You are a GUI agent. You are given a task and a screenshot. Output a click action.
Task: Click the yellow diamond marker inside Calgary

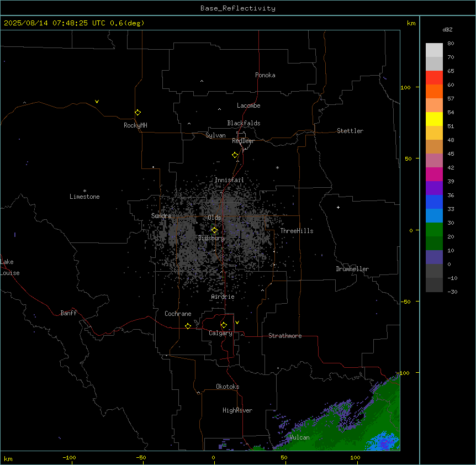[224, 325]
